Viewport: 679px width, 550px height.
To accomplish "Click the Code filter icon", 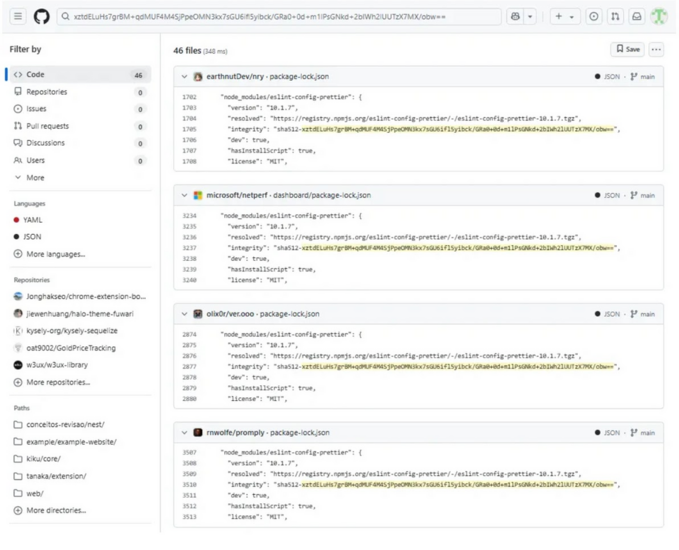I will 18,74.
